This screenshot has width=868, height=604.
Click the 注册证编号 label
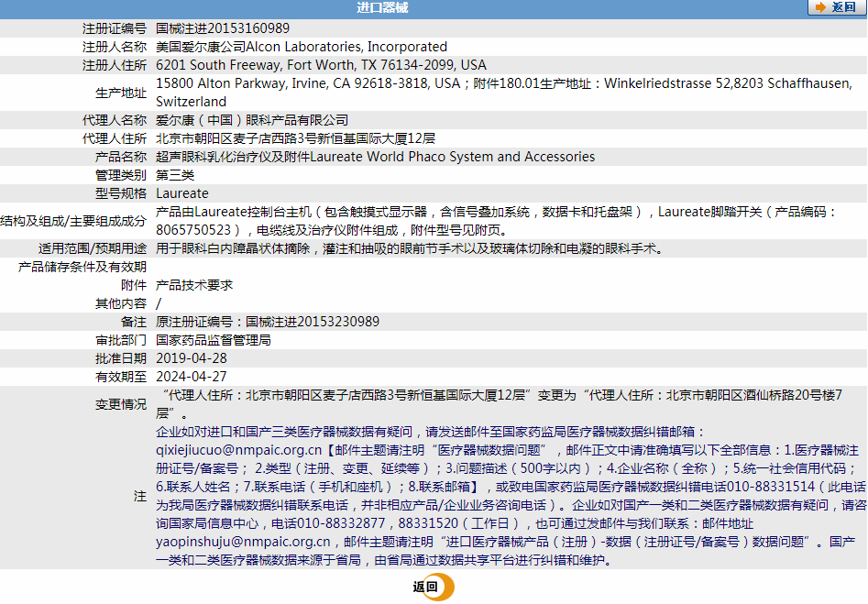click(x=115, y=28)
